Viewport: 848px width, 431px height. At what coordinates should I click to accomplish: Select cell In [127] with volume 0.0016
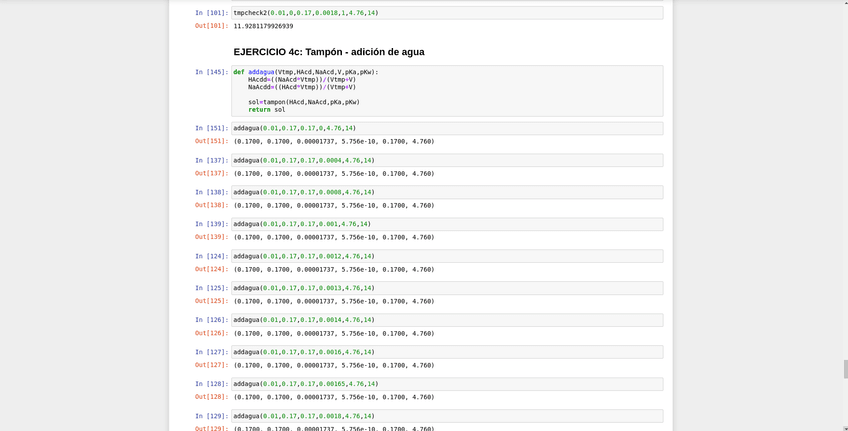pos(446,352)
